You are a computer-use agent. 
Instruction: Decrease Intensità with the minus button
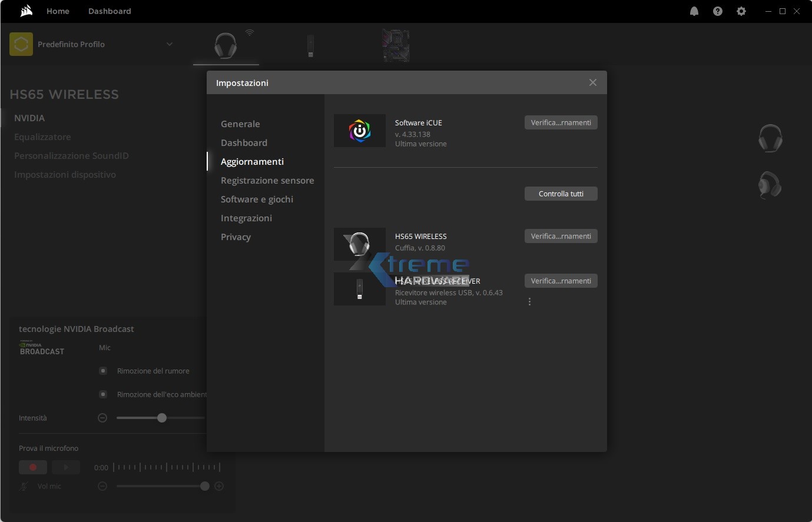pyautogui.click(x=102, y=418)
